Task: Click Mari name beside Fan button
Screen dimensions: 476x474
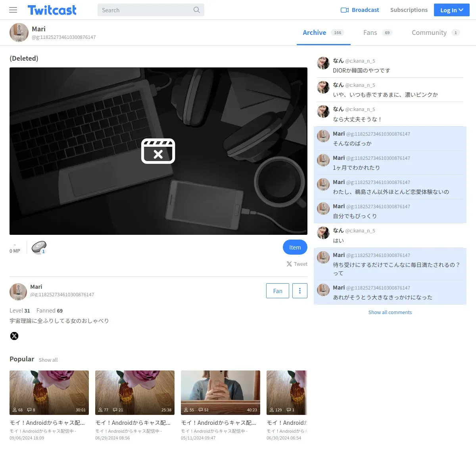Action: coord(36,287)
